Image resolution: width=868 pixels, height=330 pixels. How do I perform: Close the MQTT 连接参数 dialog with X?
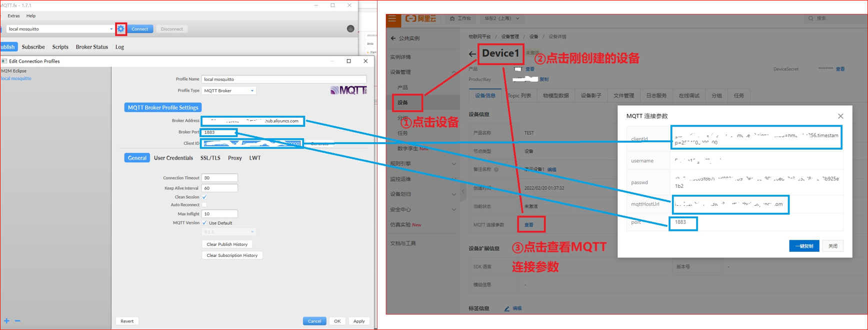[840, 116]
